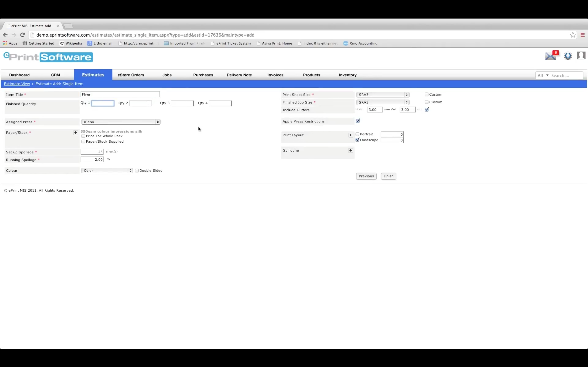Click the plus icon beside Paper/Stock
This screenshot has height=367, width=588.
76,132
